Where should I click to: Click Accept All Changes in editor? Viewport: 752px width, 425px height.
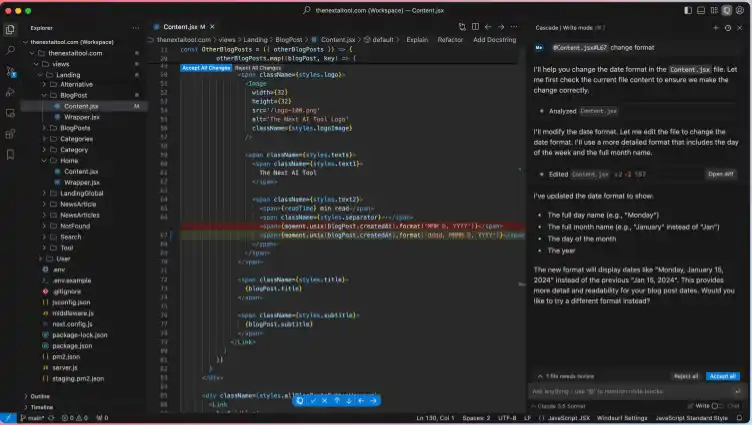(206, 68)
